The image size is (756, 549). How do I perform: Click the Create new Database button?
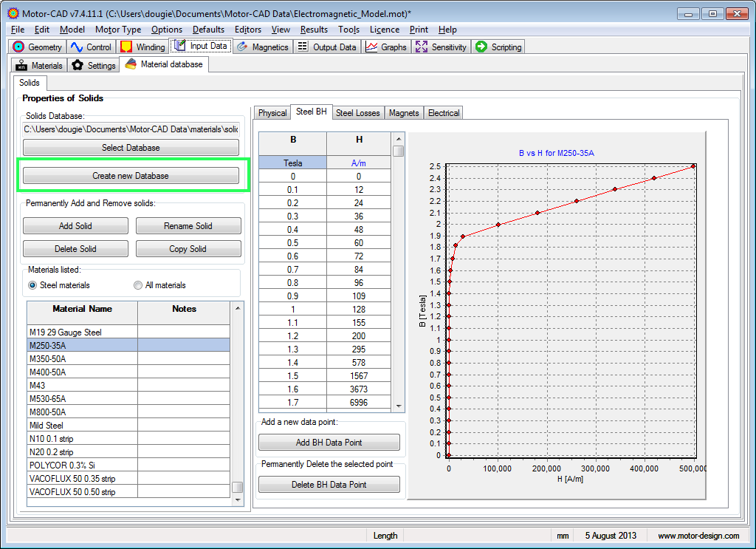[x=131, y=176]
